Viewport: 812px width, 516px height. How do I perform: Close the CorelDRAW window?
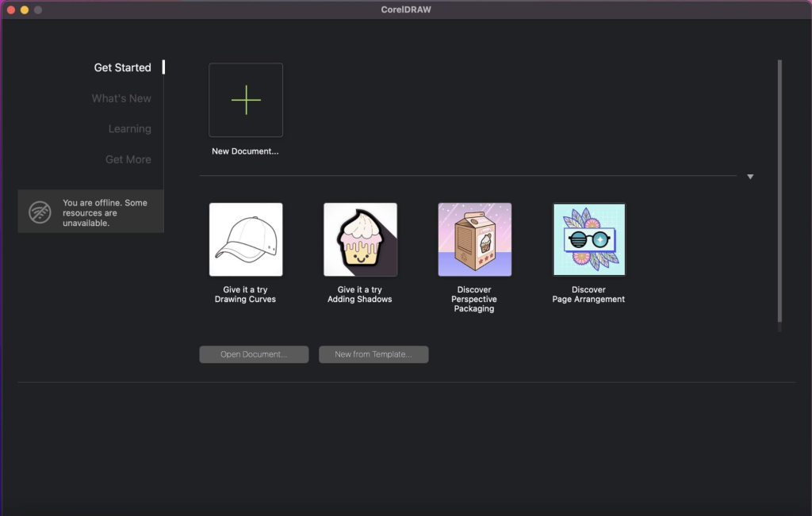coord(11,10)
